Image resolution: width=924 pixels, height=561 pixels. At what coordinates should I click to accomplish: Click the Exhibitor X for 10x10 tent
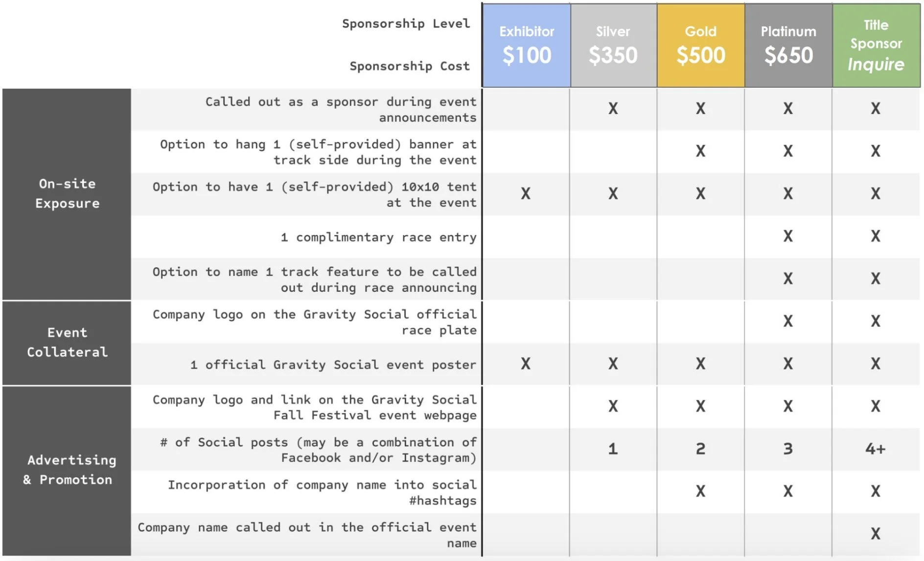526,193
